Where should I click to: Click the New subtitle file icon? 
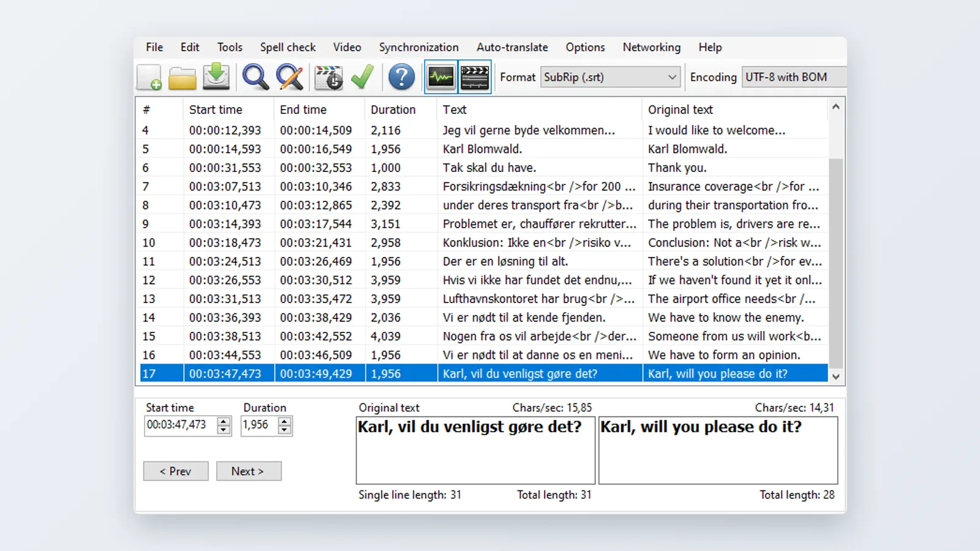(x=150, y=77)
